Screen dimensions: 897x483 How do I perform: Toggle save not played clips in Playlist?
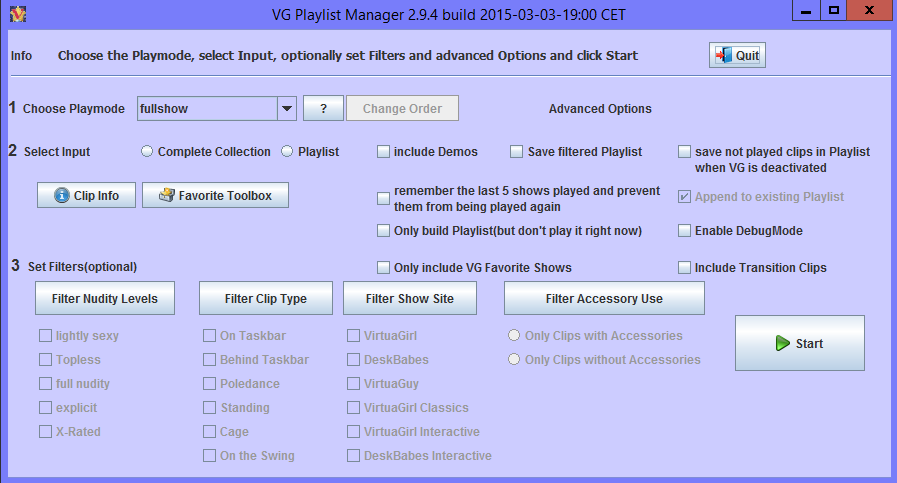point(684,152)
